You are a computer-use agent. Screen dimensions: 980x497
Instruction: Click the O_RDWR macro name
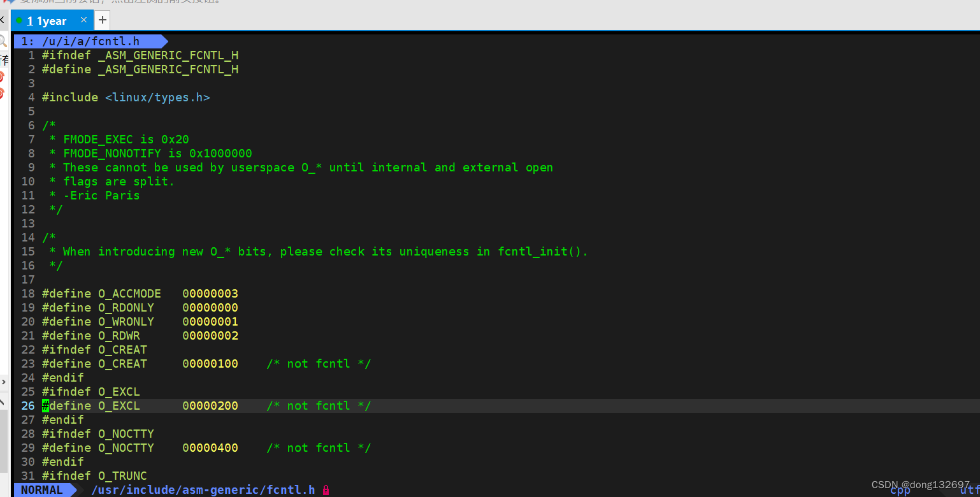pos(119,336)
